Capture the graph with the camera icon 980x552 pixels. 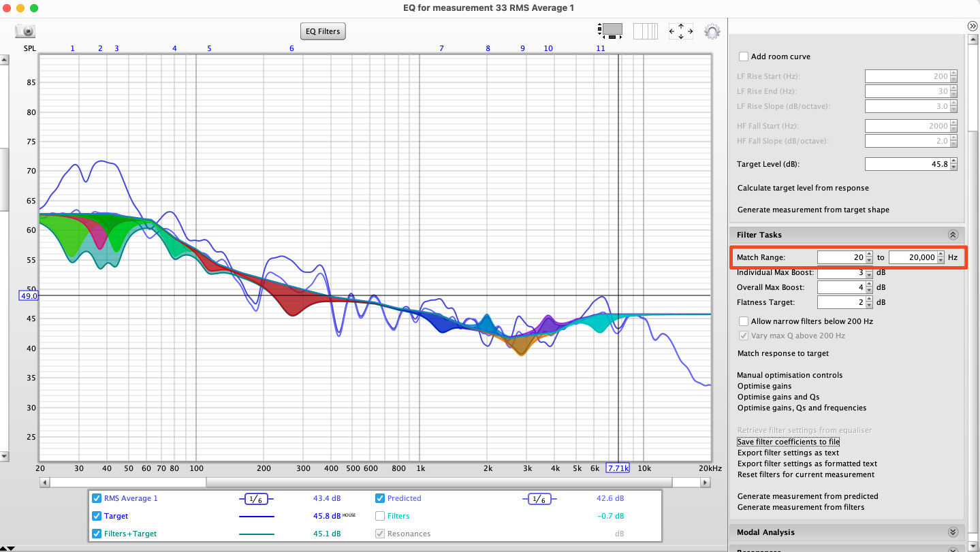coord(25,31)
